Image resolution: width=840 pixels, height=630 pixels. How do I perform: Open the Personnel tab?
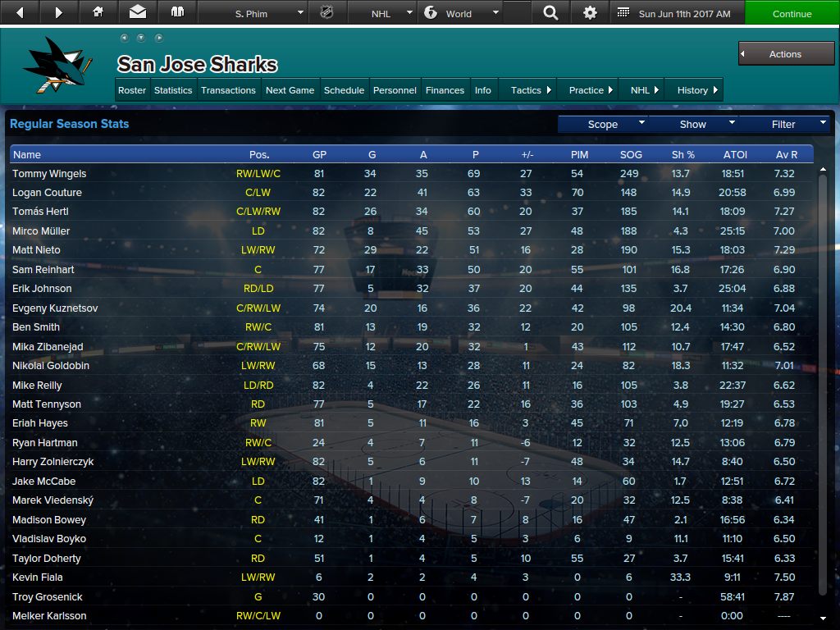point(395,90)
